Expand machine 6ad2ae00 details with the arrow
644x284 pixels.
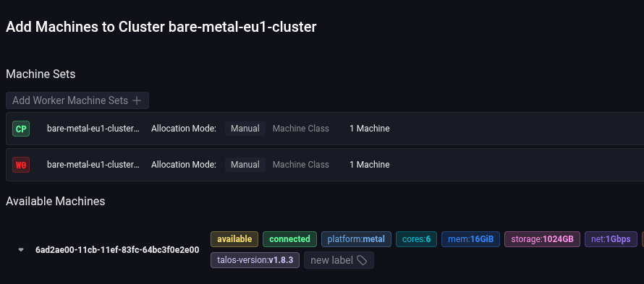click(x=21, y=250)
